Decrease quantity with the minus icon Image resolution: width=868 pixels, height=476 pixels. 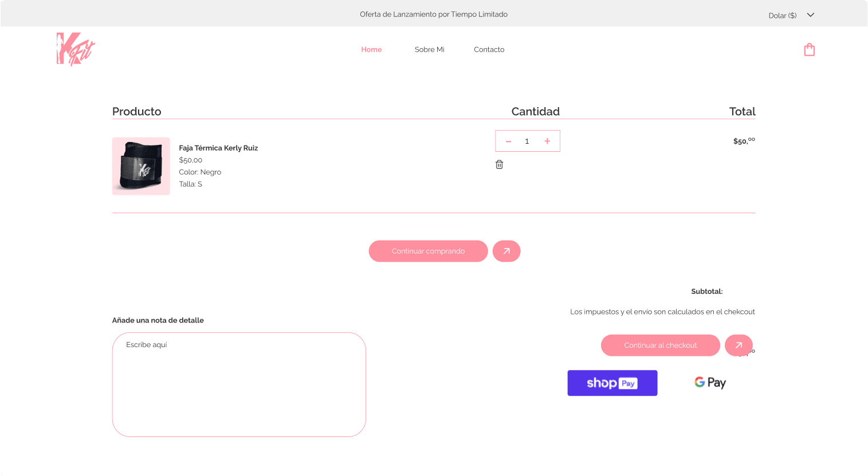coord(508,140)
